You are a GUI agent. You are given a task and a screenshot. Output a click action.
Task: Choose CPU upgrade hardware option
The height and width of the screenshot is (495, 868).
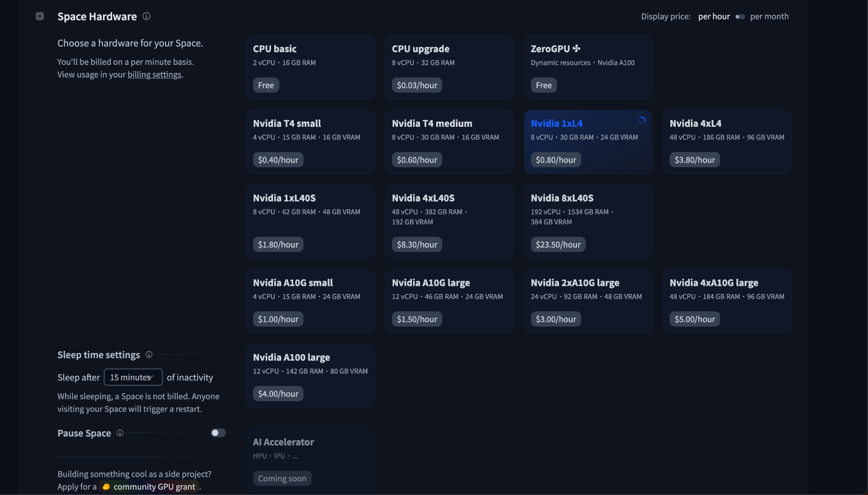[x=449, y=67]
